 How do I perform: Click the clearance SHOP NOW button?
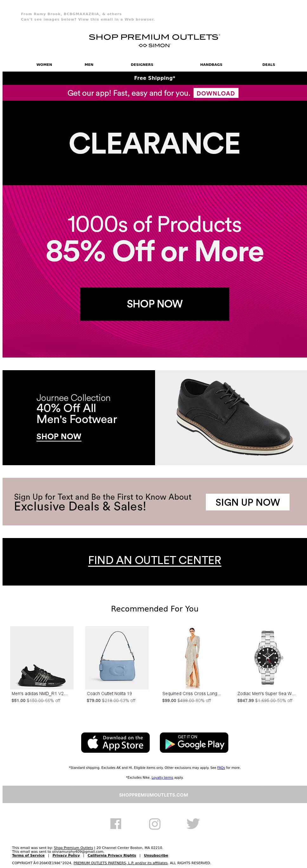point(154,304)
